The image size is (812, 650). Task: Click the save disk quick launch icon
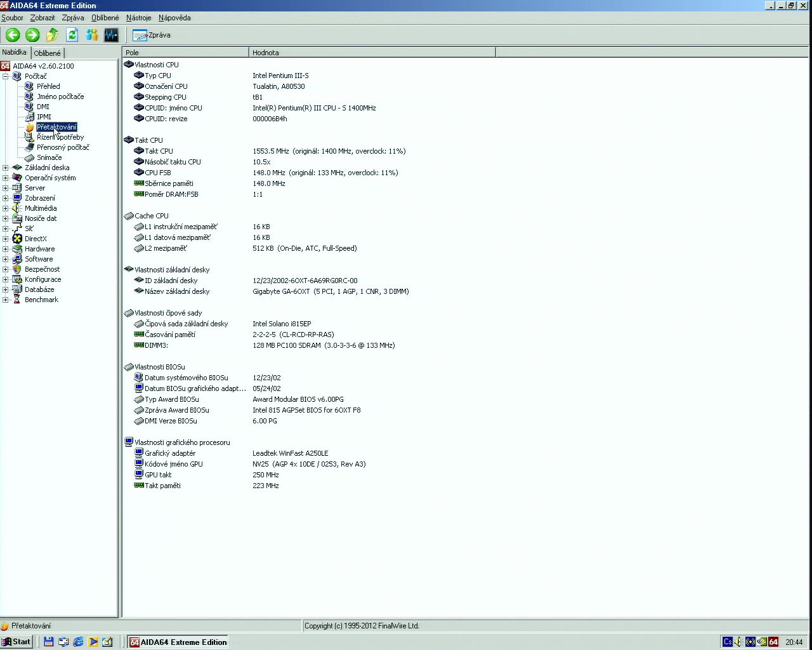click(x=48, y=642)
